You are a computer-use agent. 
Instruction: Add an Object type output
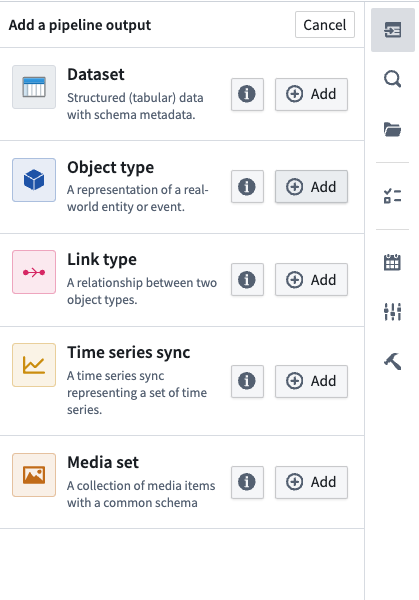pyautogui.click(x=311, y=187)
